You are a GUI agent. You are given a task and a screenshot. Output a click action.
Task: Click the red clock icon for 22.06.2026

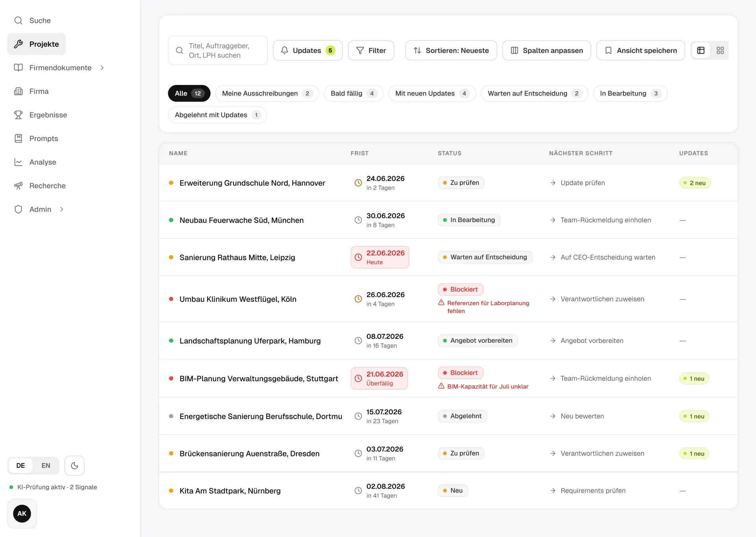click(358, 257)
